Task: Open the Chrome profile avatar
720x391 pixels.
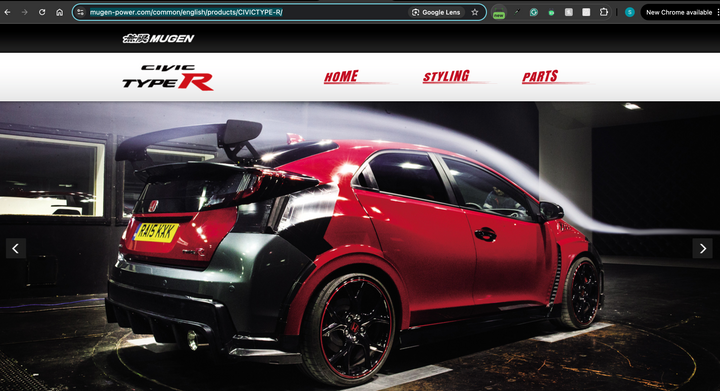Action: click(630, 12)
